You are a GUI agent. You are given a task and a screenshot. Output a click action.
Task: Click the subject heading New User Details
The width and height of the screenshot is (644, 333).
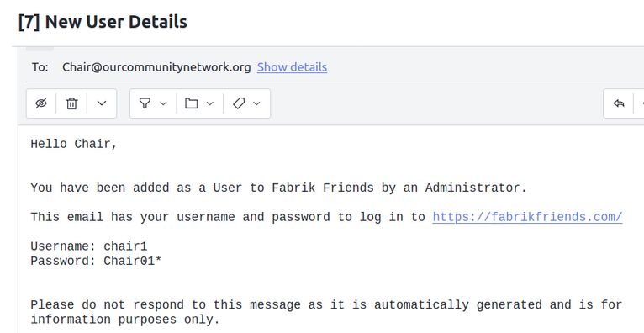pos(116,22)
